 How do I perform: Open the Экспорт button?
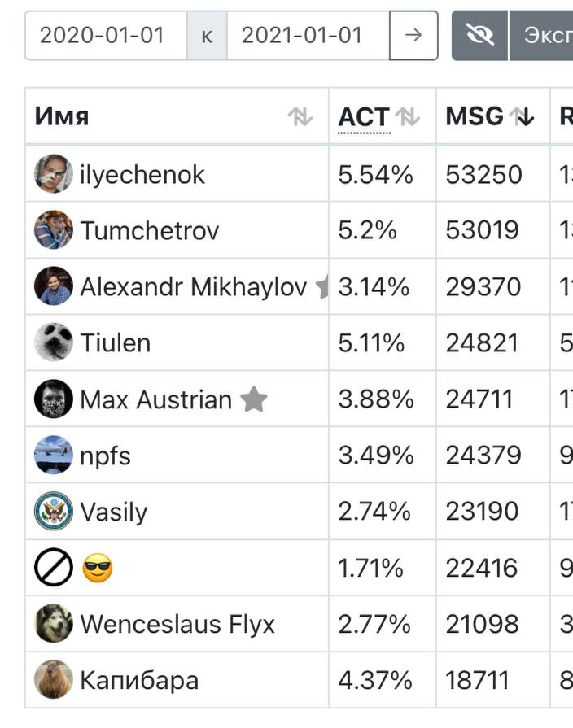coord(541,36)
